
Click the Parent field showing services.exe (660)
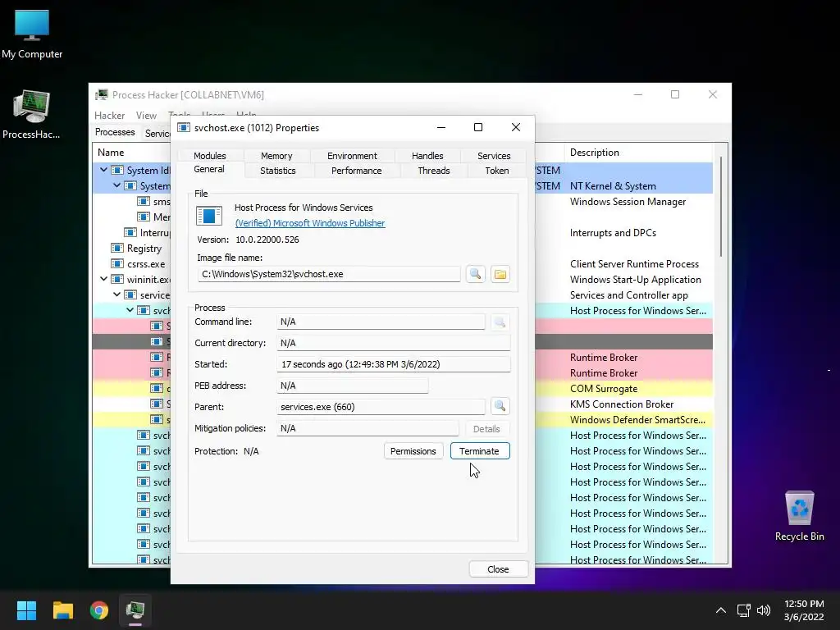(x=381, y=407)
